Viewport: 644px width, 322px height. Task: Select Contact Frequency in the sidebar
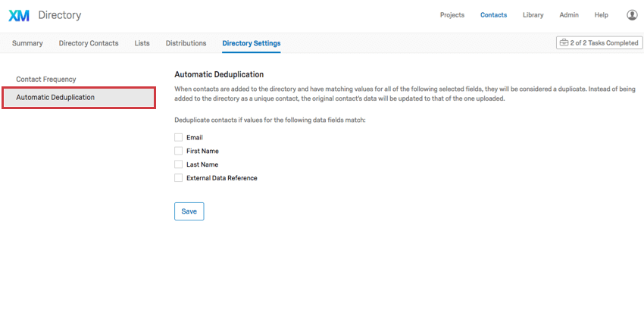pos(46,80)
